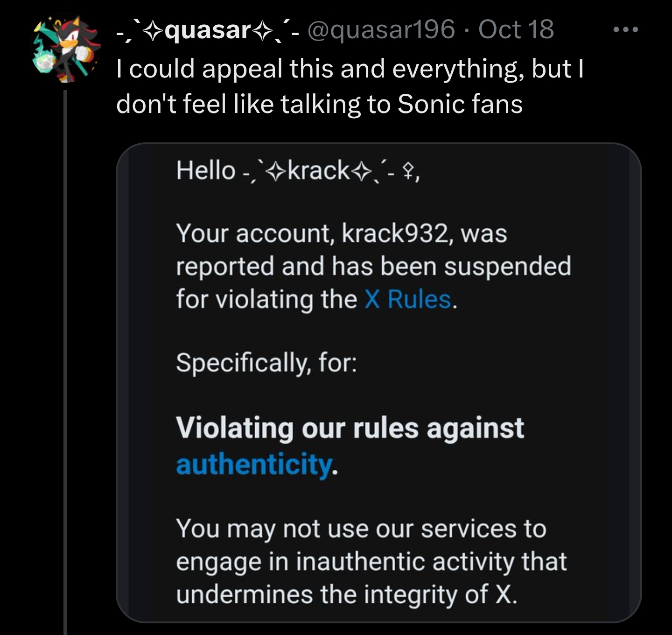Click the 'You may not use our services' paragraph
The image size is (672, 635).
pyautogui.click(x=361, y=529)
